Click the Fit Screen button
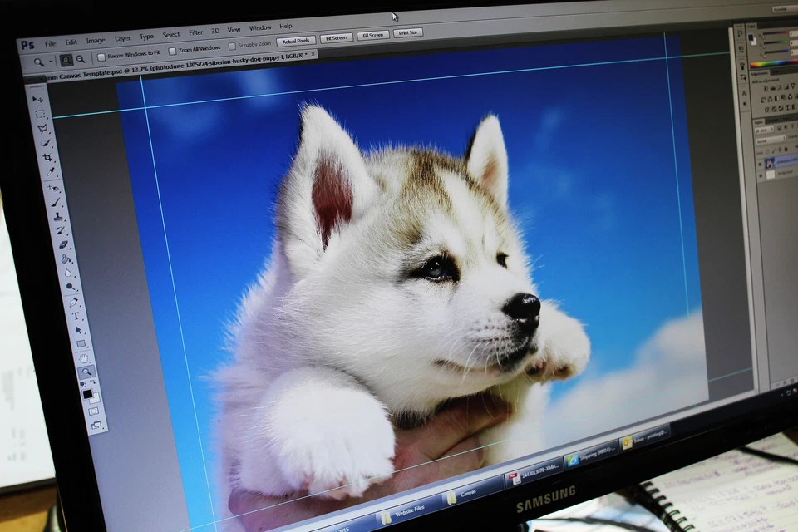This screenshot has height=532, width=798. tap(336, 37)
